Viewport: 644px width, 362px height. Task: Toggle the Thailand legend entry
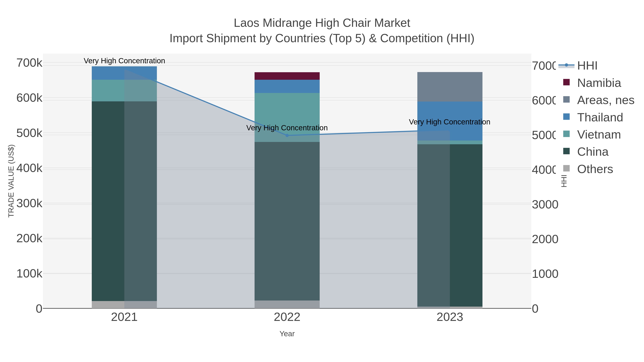coord(593,117)
